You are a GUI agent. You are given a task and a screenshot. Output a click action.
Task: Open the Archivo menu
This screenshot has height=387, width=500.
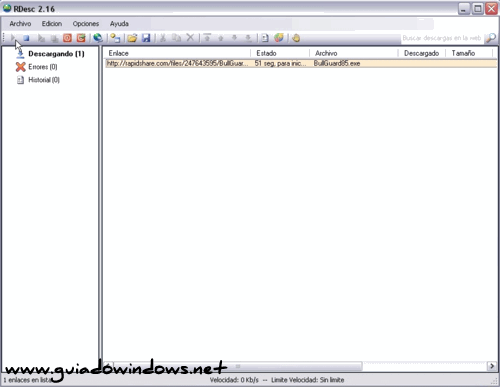[x=20, y=24]
